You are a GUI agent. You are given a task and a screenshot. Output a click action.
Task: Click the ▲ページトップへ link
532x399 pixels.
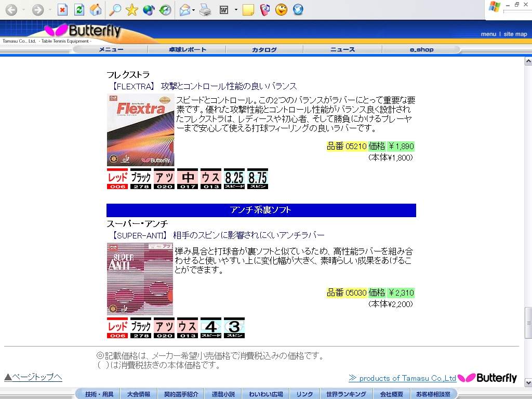click(33, 377)
